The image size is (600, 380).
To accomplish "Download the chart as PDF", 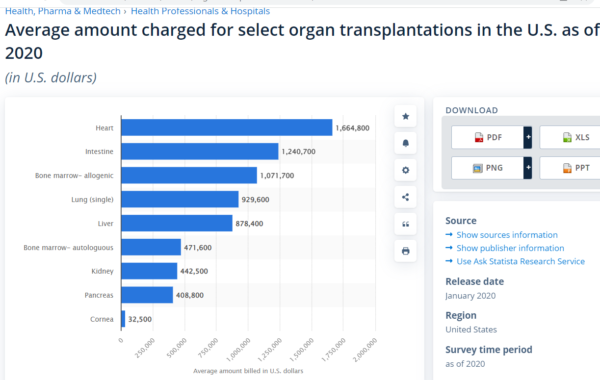I will (488, 137).
